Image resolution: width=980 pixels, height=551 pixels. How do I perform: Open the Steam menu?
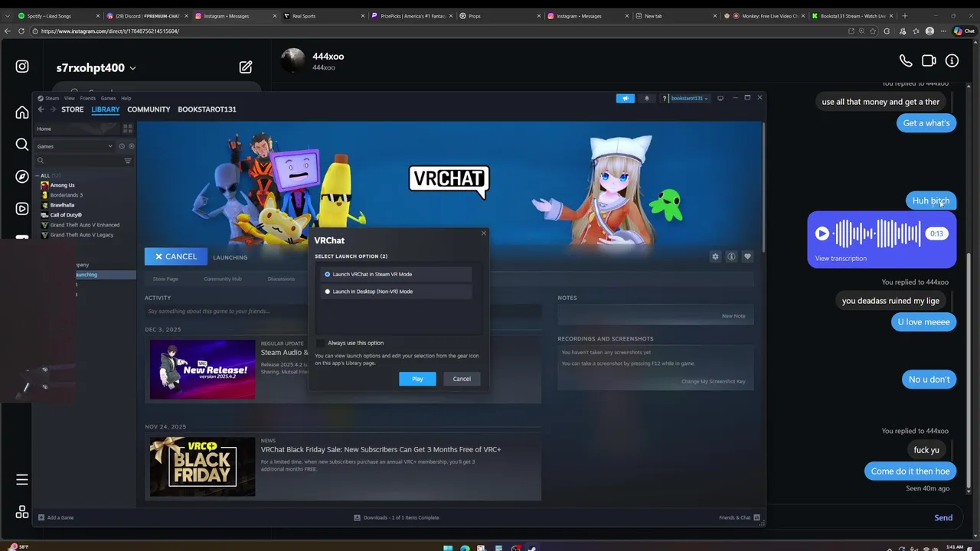pos(52,98)
